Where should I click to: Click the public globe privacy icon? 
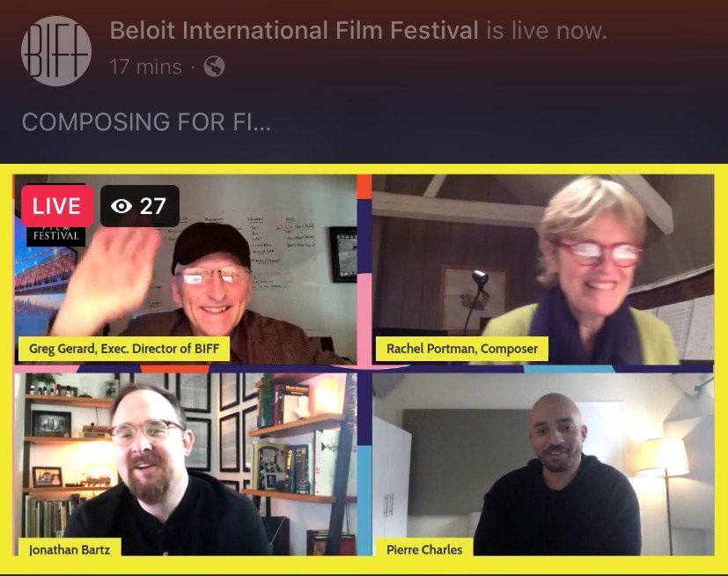(215, 66)
